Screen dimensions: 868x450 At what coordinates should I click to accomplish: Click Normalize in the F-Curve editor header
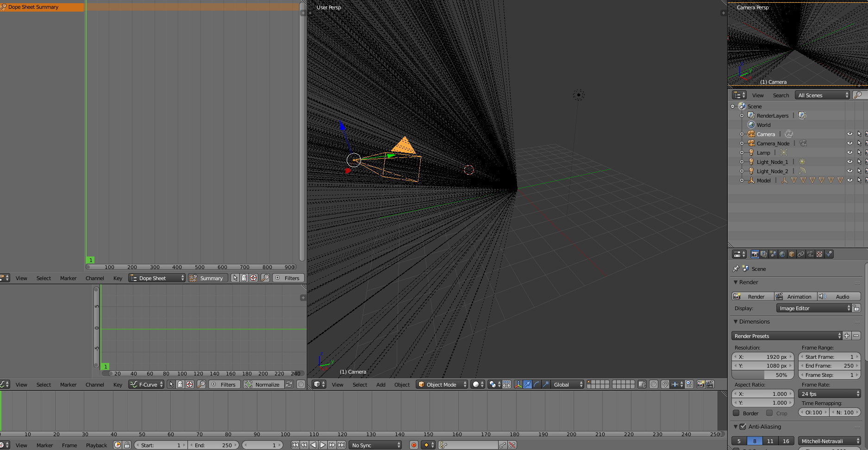pos(263,384)
